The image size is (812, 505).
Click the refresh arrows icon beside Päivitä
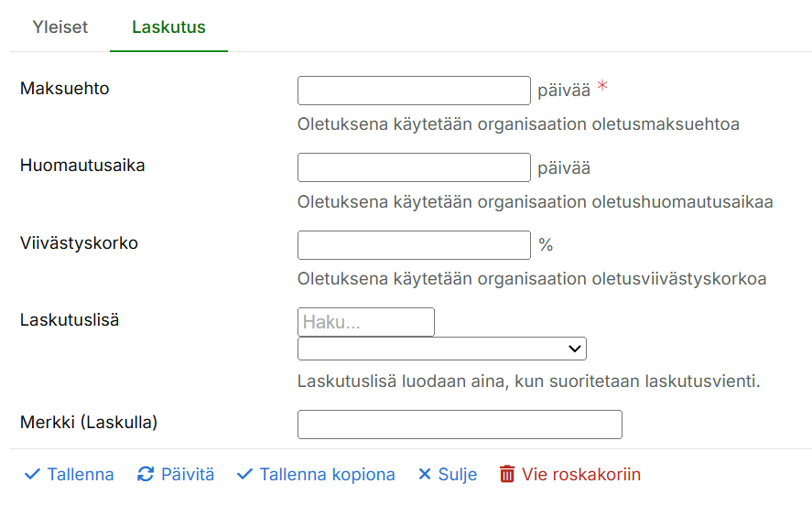[146, 474]
